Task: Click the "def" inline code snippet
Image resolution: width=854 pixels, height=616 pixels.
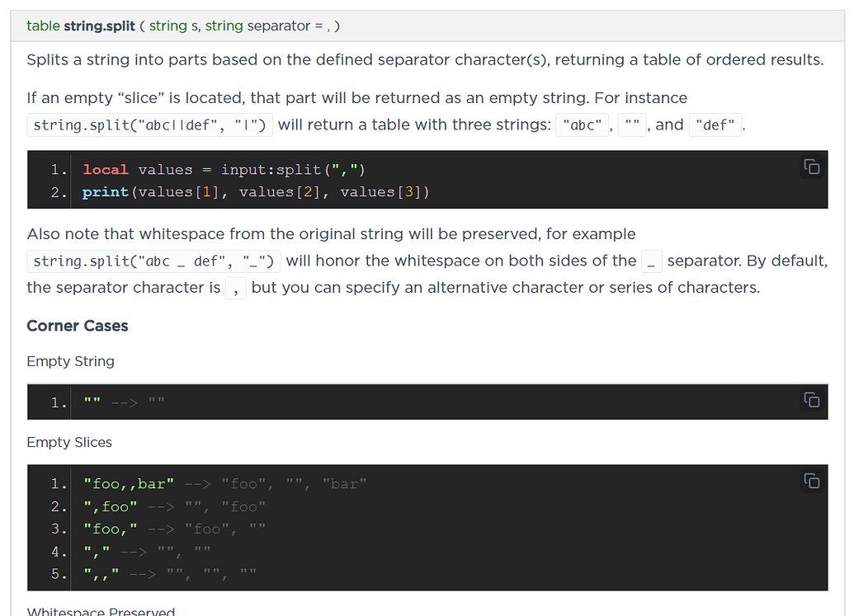Action: [x=715, y=125]
